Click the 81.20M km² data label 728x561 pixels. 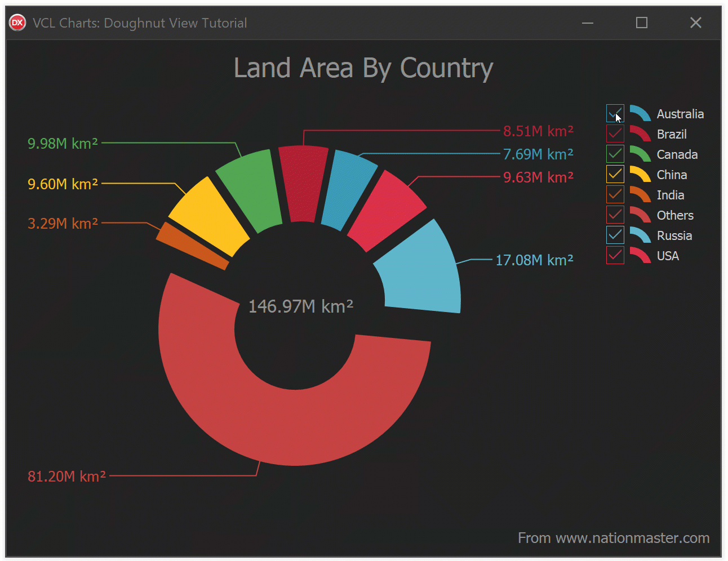pyautogui.click(x=66, y=477)
